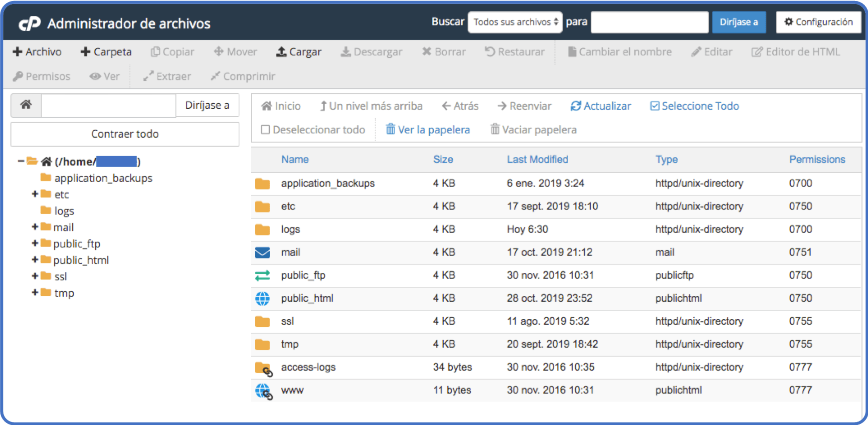Expand the public_html folder in tree
Screen dimensions: 868x425
click(35, 260)
